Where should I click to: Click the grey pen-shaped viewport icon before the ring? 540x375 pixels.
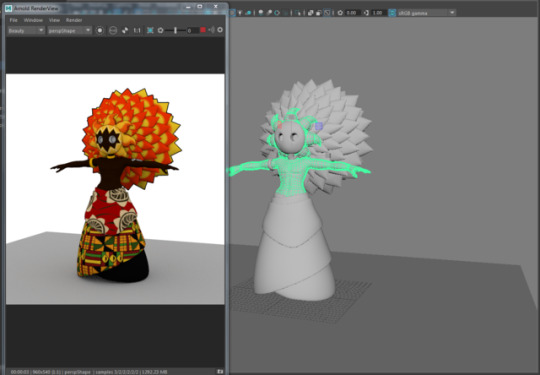click(269, 13)
